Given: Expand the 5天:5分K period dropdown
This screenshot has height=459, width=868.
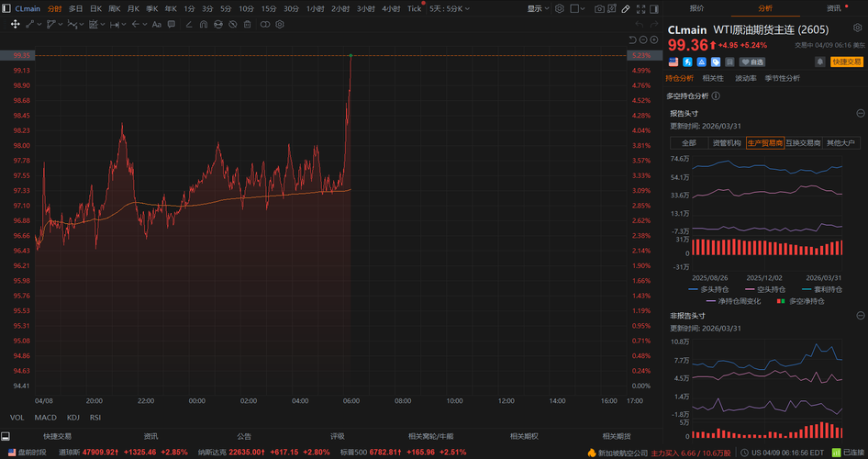Looking at the screenshot, I should (450, 8).
